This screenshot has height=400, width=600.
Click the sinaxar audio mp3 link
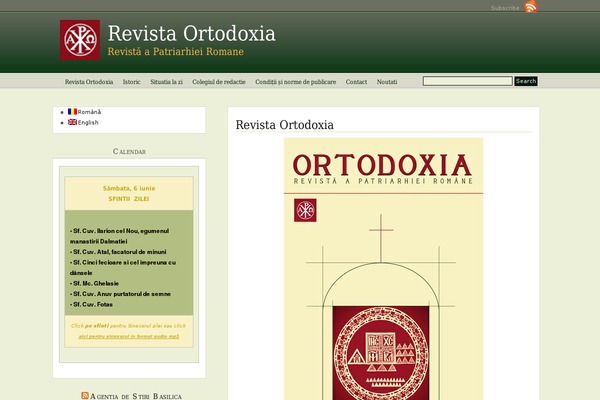(x=129, y=336)
